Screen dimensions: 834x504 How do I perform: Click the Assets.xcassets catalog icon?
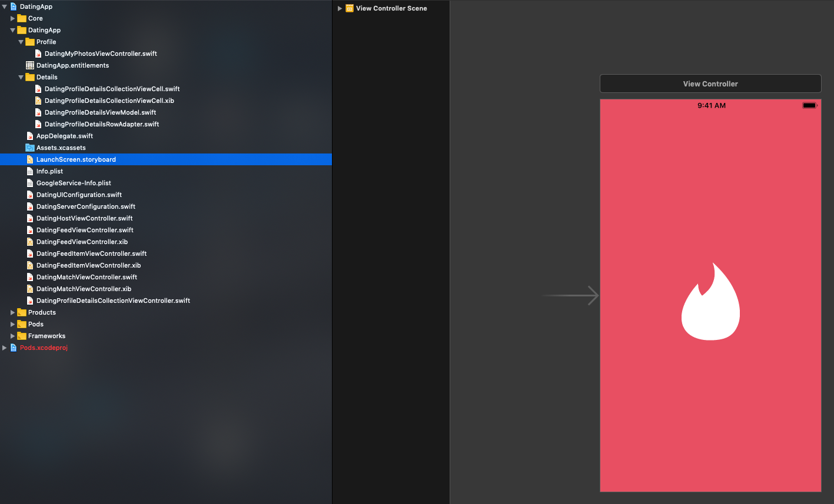pos(30,148)
